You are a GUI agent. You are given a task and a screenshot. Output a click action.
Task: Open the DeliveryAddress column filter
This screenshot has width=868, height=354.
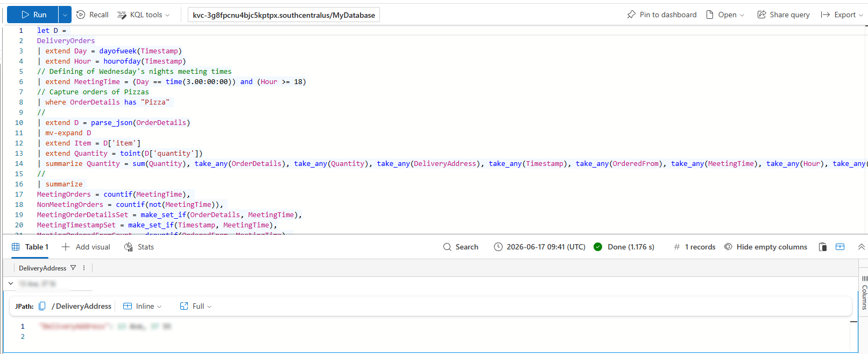pos(73,268)
